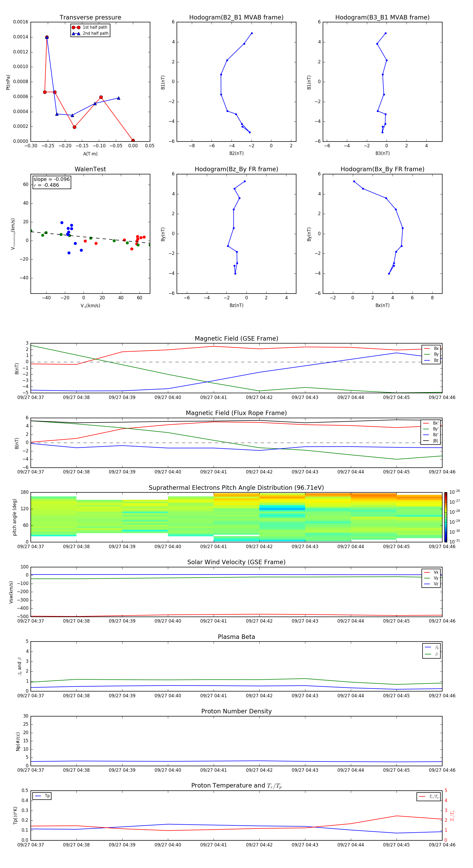The image size is (473, 868).
Task: Click the 'Magnetic Field (Flux Rope Frame)' title
Action: click(x=236, y=413)
